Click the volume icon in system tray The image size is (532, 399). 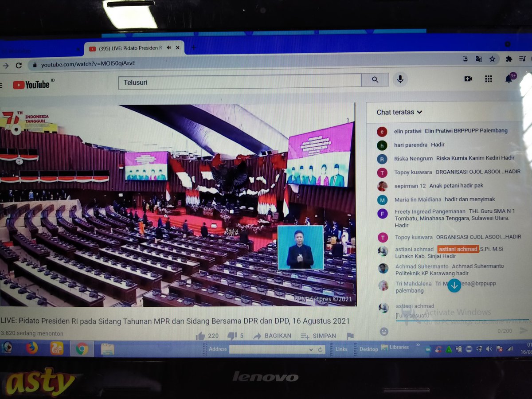click(489, 349)
